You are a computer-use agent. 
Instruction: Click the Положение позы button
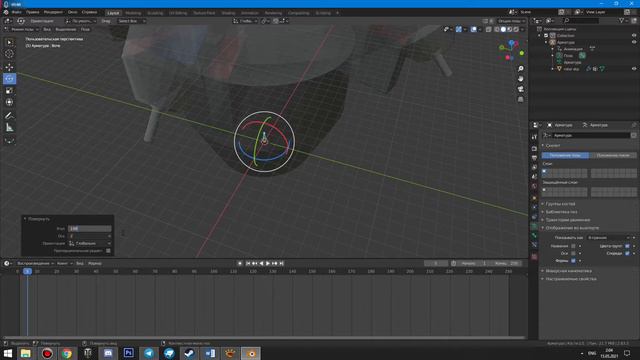click(x=565, y=156)
